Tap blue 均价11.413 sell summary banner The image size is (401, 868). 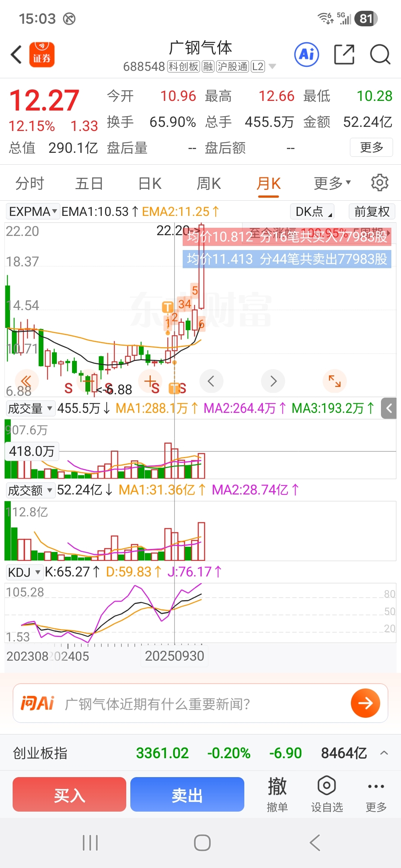[287, 259]
